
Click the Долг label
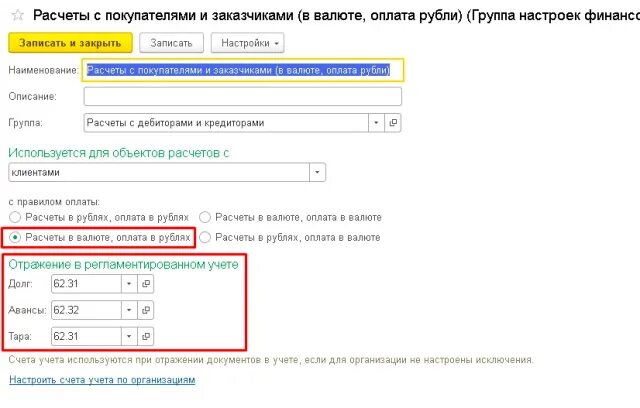click(x=20, y=284)
